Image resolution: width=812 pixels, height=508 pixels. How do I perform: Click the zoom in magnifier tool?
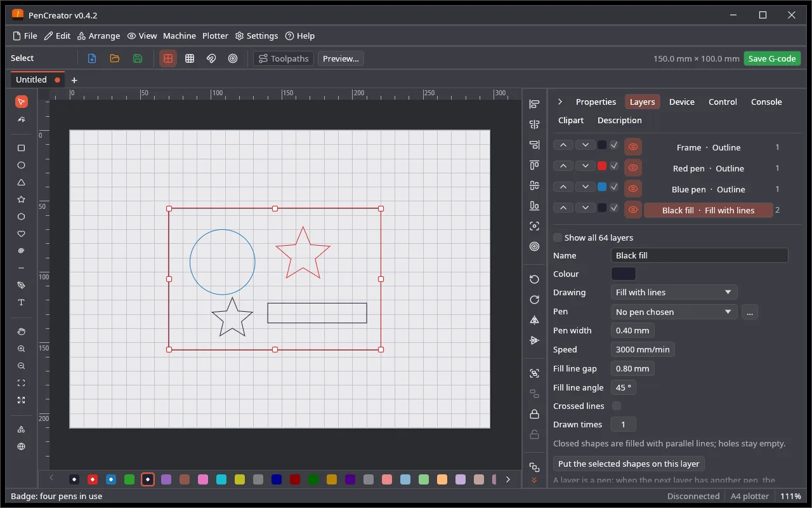(x=21, y=349)
